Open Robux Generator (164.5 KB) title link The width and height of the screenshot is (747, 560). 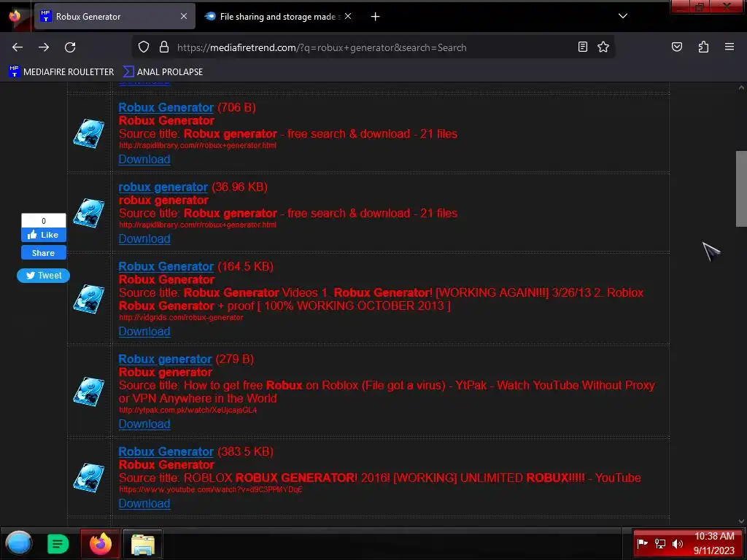click(x=166, y=267)
